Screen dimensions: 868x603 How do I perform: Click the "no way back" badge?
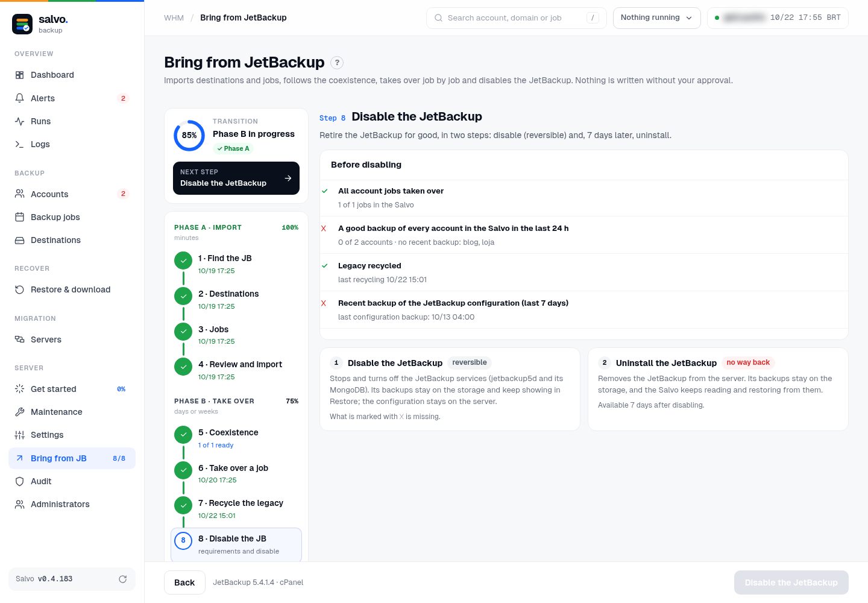coord(748,362)
